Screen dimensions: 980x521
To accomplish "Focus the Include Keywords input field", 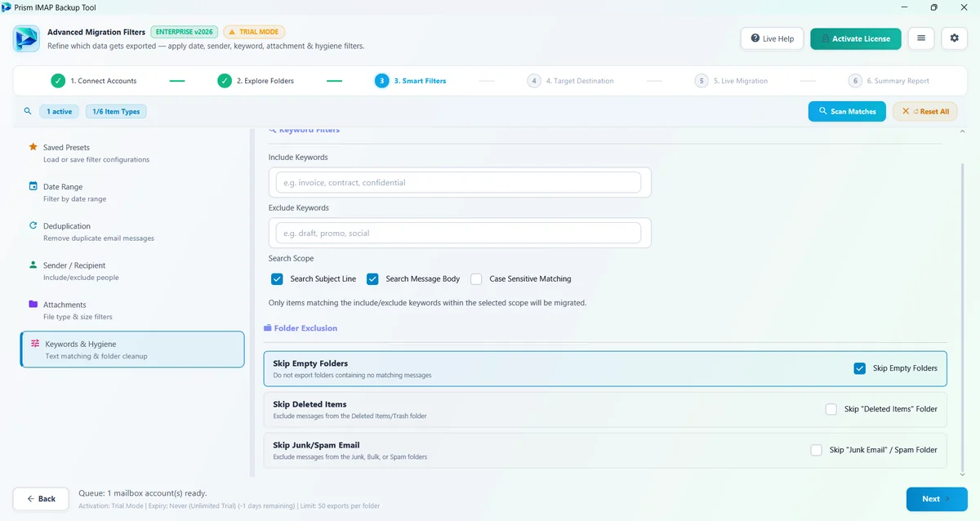I will (x=458, y=182).
